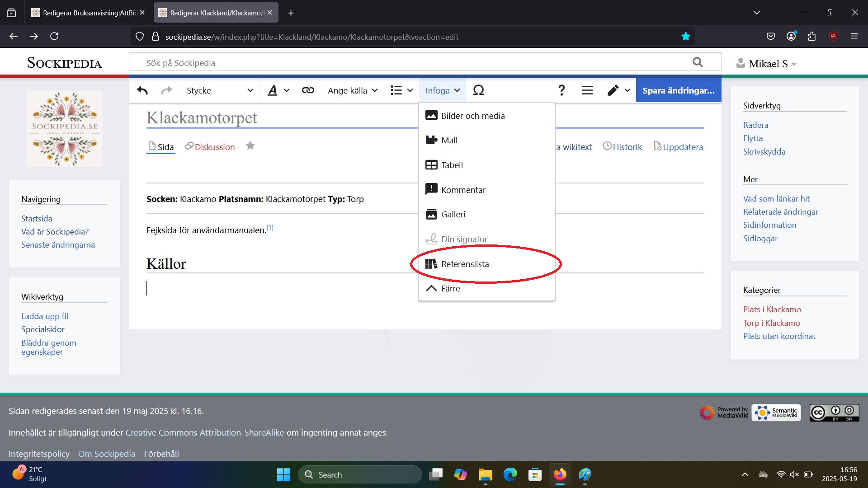The image size is (868, 488).
Task: Click the search magnifier icon on Sockipedia
Action: [698, 62]
